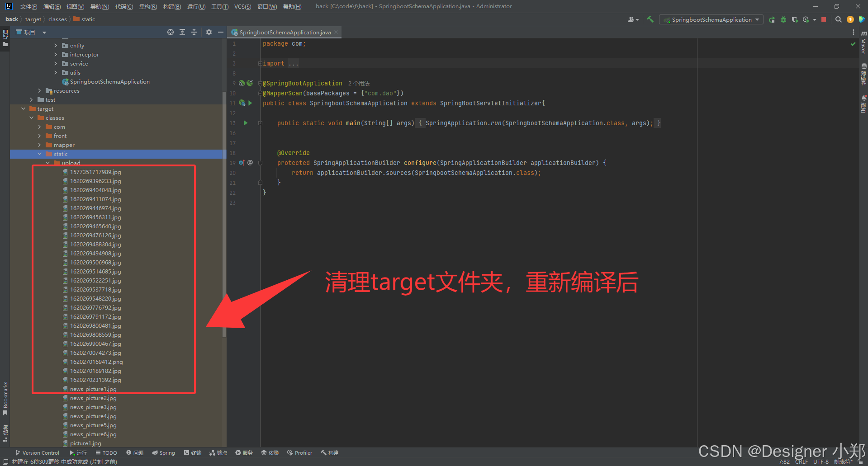This screenshot has height=466, width=868.
Task: Click the green inspection checkmark in editor
Action: [853, 44]
